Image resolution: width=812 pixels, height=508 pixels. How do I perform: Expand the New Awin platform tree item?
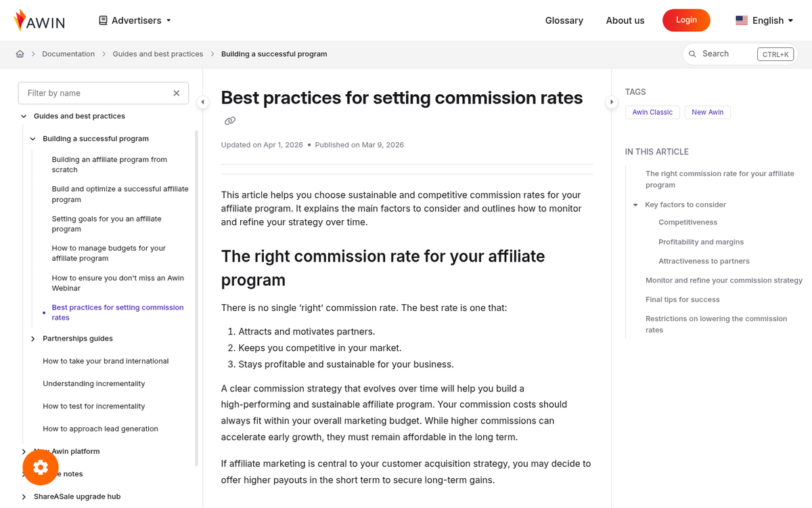tap(23, 451)
